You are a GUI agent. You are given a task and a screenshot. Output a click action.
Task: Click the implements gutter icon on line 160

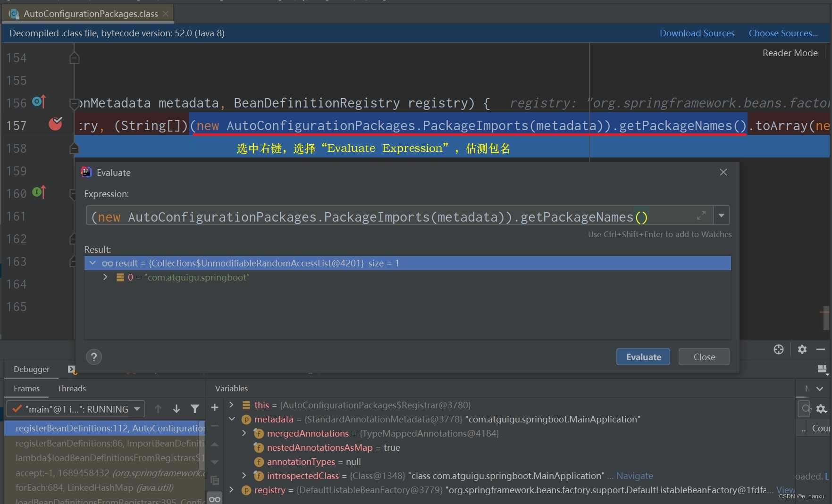39,192
